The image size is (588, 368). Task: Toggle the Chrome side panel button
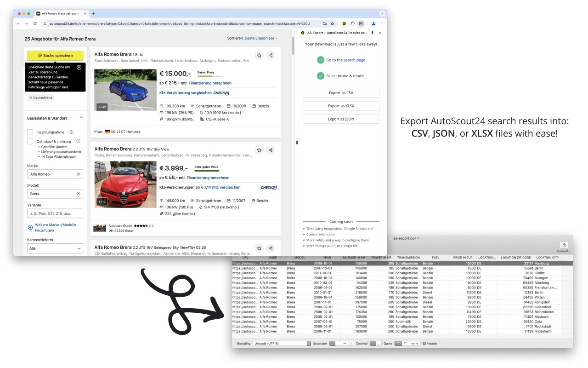pos(361,23)
